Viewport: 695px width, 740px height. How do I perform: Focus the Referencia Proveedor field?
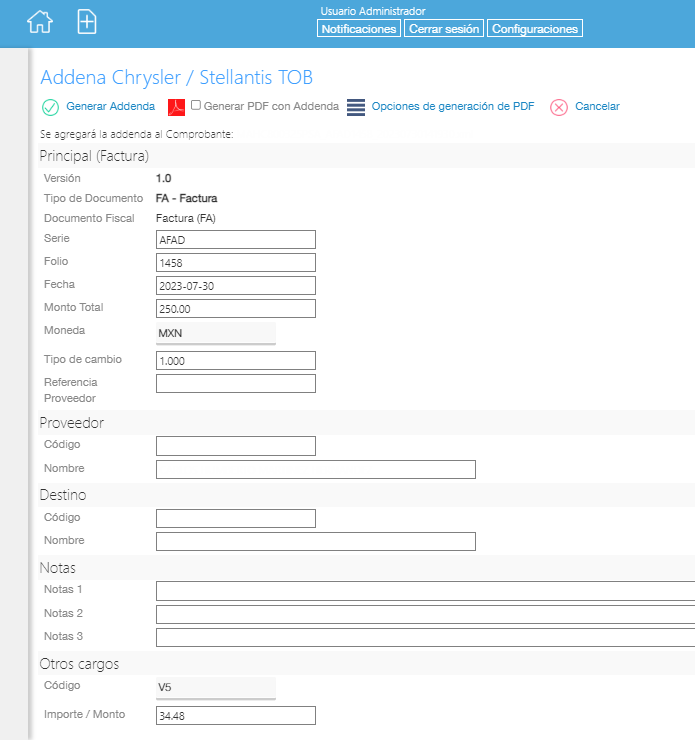236,384
